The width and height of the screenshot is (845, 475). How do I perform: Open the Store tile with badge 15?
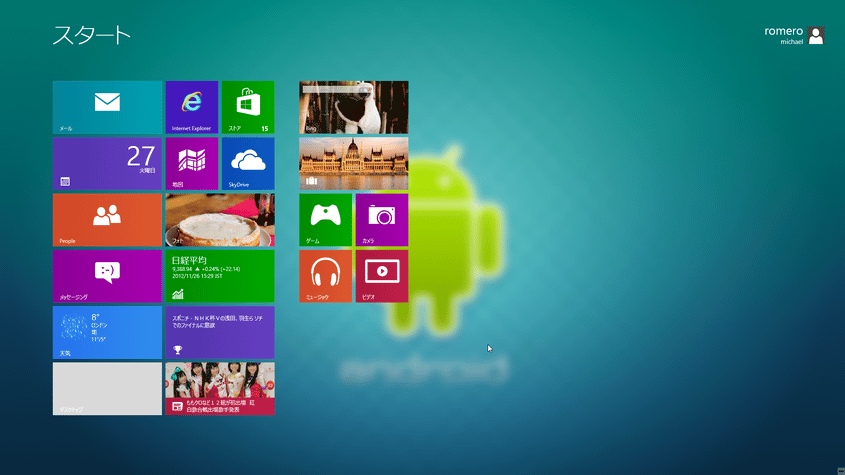248,107
